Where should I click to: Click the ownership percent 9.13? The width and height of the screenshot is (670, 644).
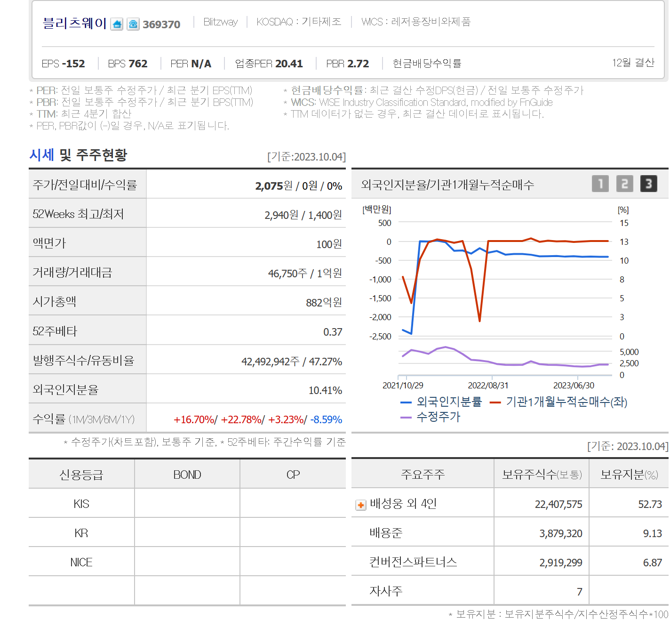(x=653, y=533)
